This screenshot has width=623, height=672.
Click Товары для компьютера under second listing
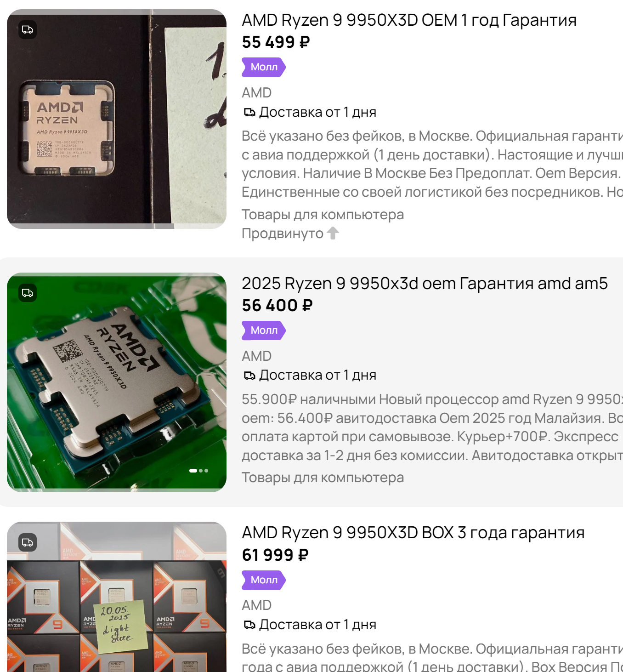(x=323, y=478)
